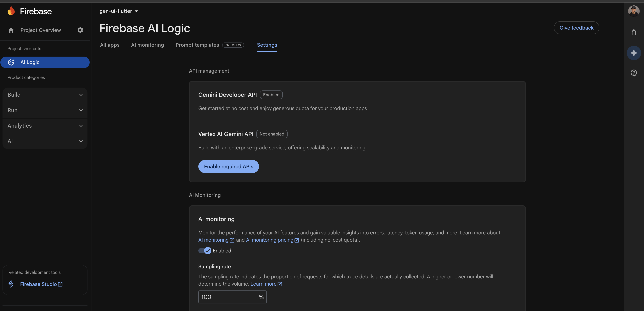Screen dimensions: 644x311
Task: Toggle the AI monitoring Enabled switch
Action: [205, 251]
